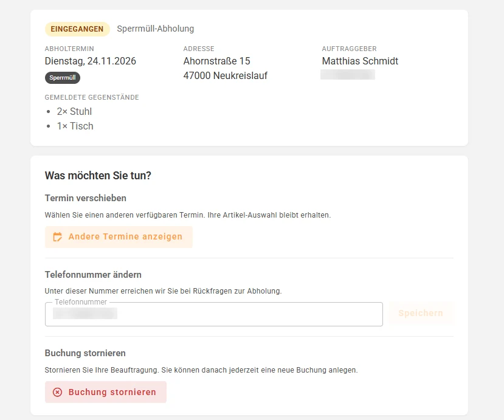Viewport: 504px width, 420px height.
Task: Click the name Matthias Schmidt
Action: click(360, 61)
